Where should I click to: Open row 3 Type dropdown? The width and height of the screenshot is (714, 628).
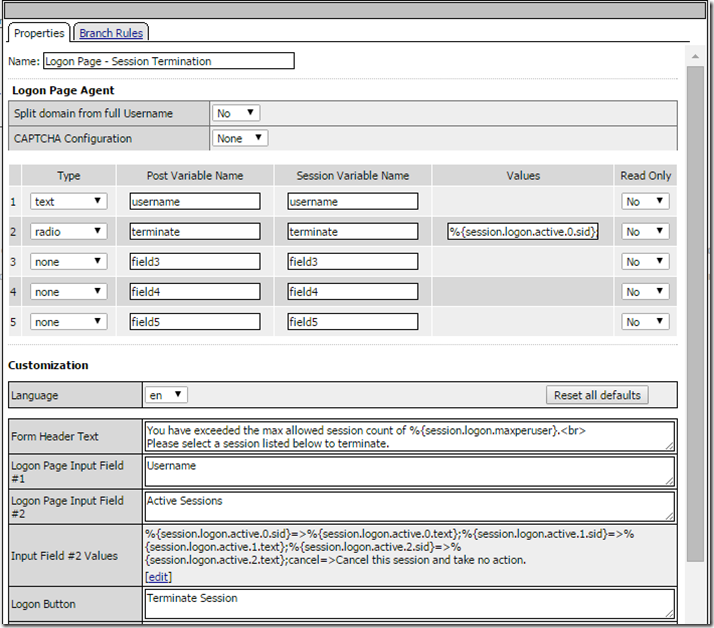[x=68, y=262]
